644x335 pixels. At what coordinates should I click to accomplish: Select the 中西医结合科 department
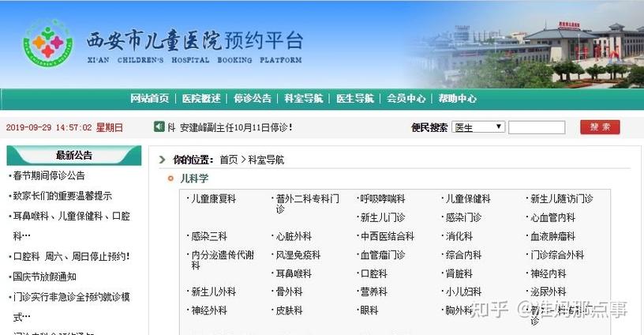click(388, 236)
